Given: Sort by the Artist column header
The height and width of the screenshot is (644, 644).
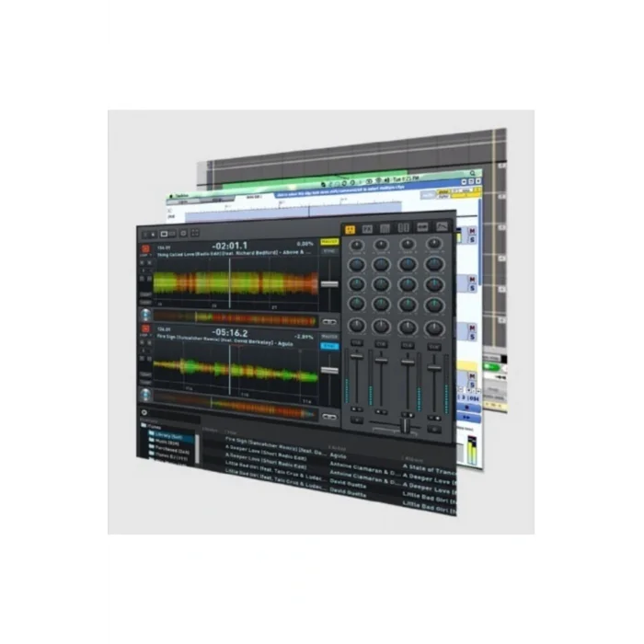Looking at the screenshot, I should (338, 448).
